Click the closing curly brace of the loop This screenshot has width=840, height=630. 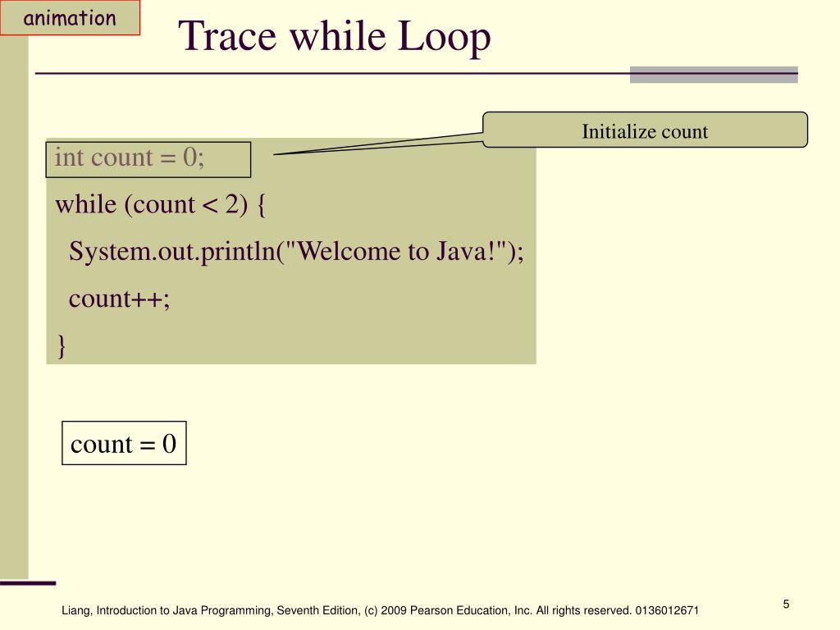pos(61,345)
